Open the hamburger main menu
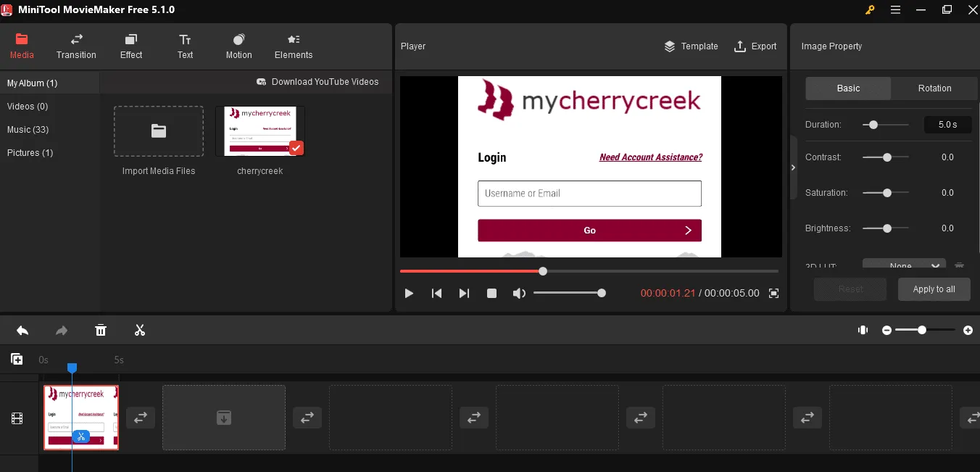This screenshot has width=980, height=472. click(895, 10)
